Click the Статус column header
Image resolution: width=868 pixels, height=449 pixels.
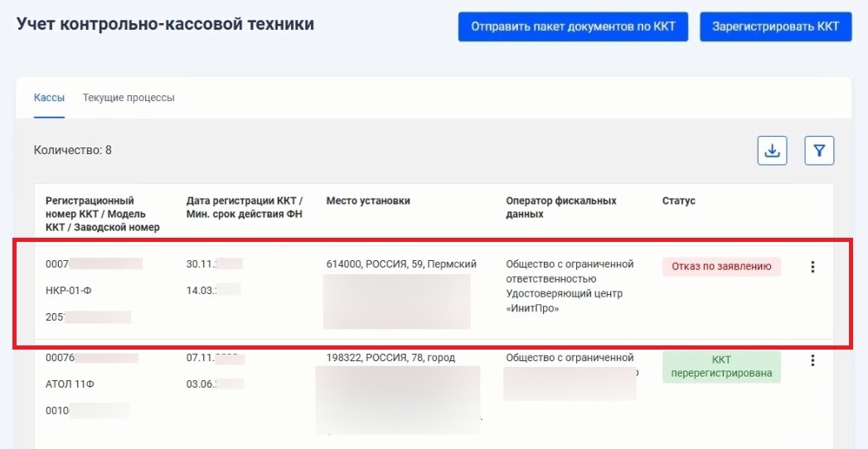click(679, 200)
